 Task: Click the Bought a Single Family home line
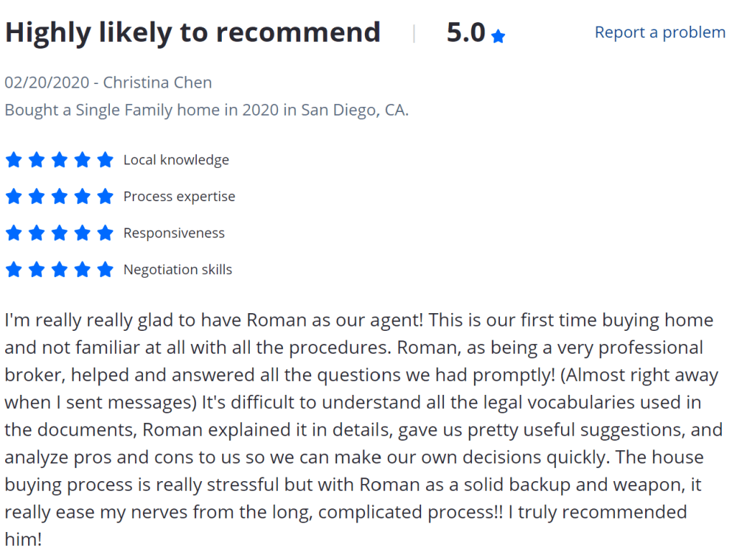tap(206, 110)
